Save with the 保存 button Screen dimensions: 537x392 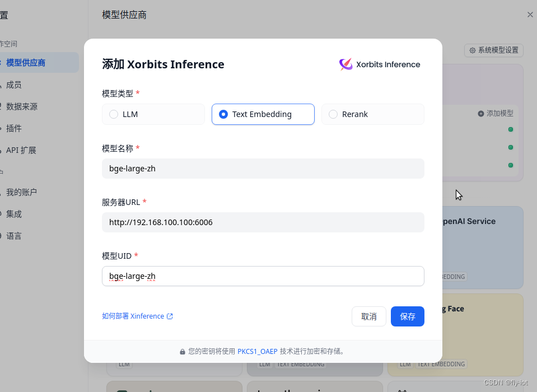[408, 316]
